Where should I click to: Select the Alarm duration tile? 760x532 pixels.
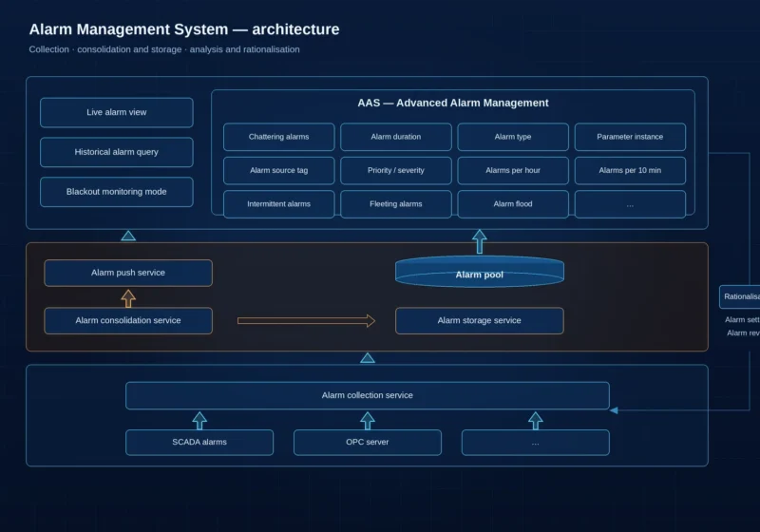(396, 137)
